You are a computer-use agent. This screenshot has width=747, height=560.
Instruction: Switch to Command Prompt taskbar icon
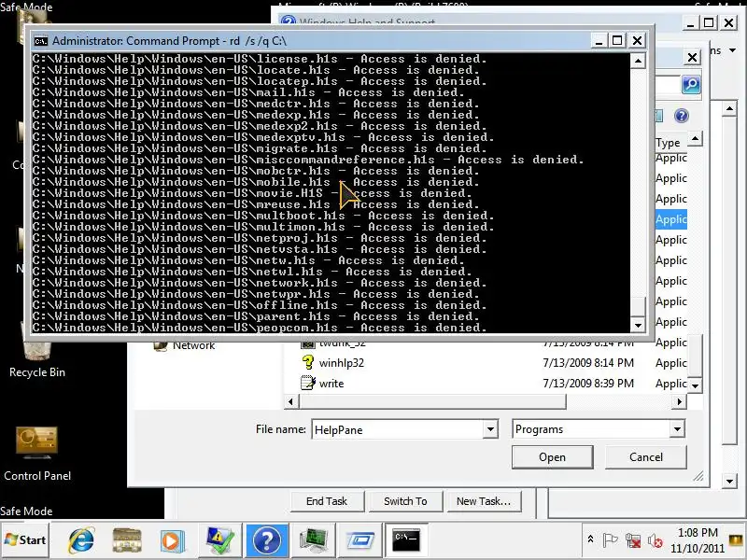click(x=406, y=540)
